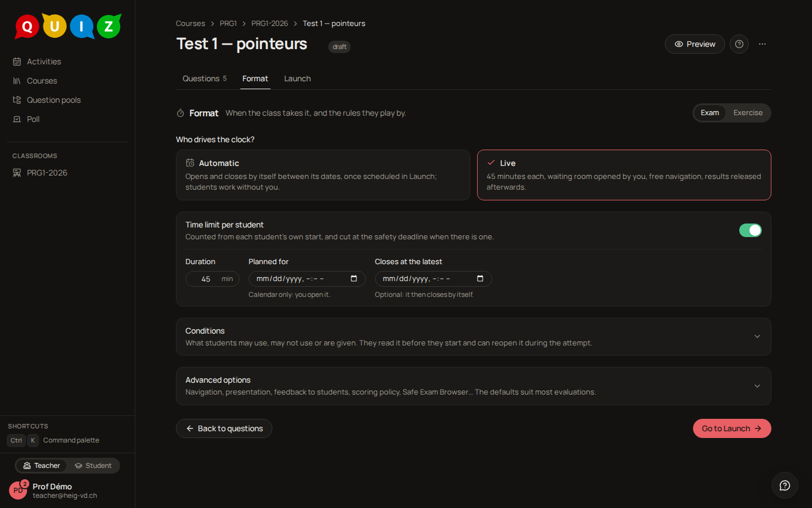The image size is (812, 508).
Task: Choose the Automatic clock option
Action: pyautogui.click(x=323, y=175)
